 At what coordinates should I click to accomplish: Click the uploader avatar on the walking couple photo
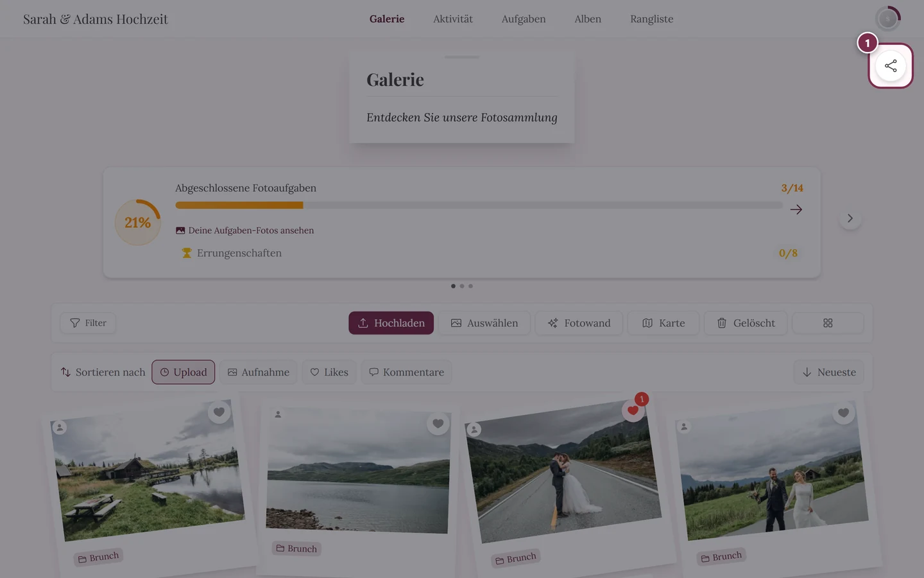coord(684,426)
